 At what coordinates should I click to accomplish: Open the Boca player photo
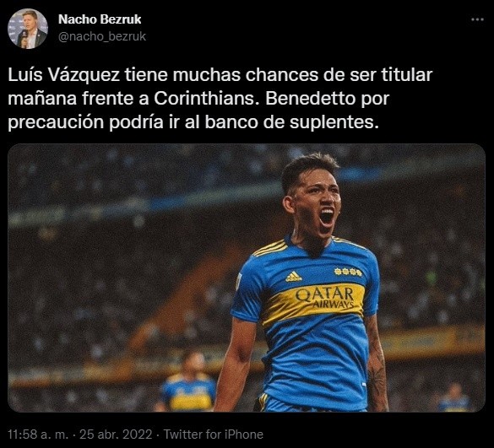pos(247,278)
